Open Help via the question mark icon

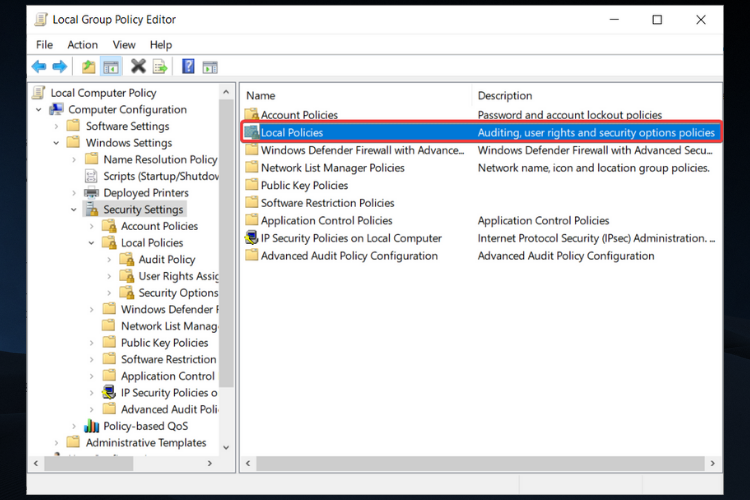tap(188, 66)
